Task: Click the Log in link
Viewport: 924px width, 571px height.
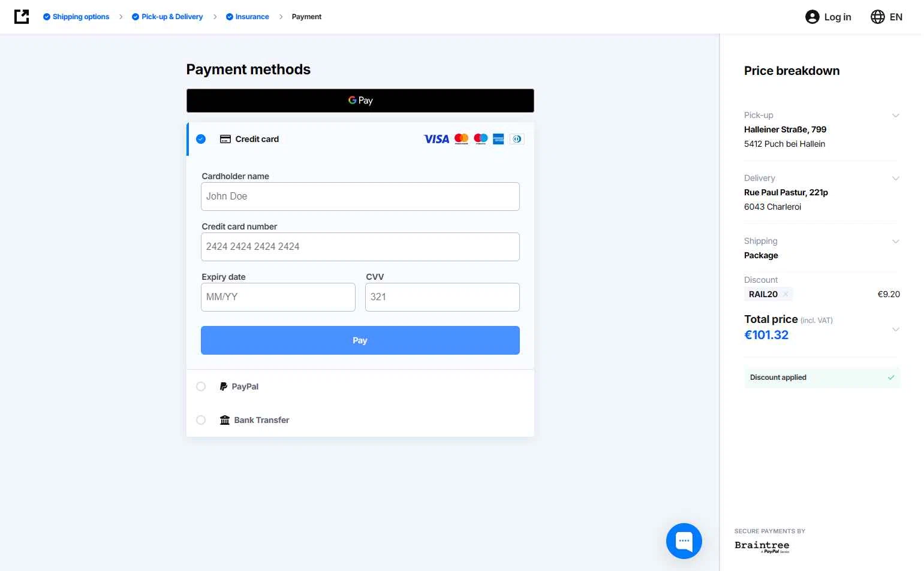Action: click(x=837, y=17)
